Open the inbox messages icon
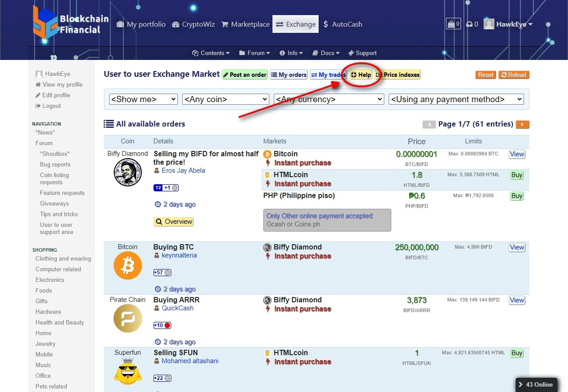This screenshot has width=568, height=392. pyautogui.click(x=472, y=24)
